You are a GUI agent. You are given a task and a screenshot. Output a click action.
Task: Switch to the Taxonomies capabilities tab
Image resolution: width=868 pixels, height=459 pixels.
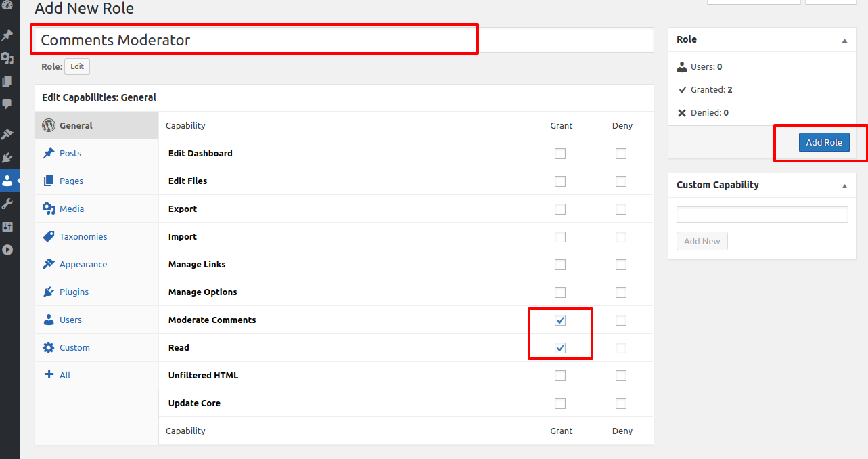pyautogui.click(x=83, y=236)
